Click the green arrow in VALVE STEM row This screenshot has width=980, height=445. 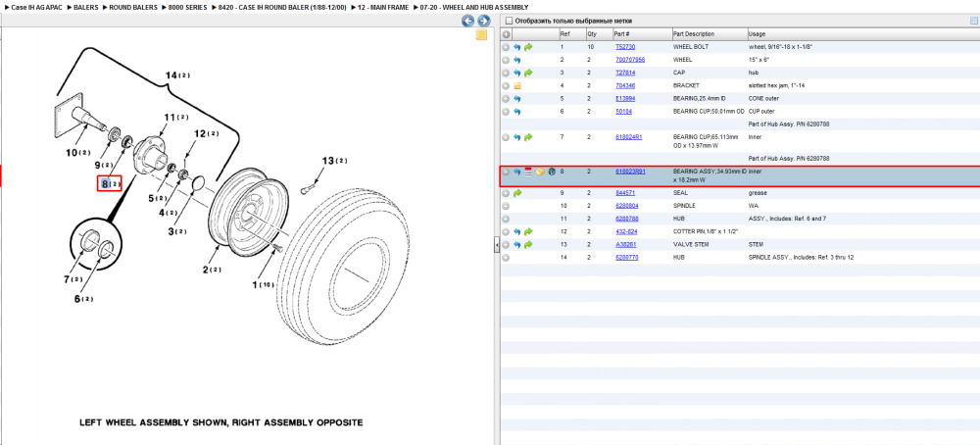pyautogui.click(x=528, y=244)
